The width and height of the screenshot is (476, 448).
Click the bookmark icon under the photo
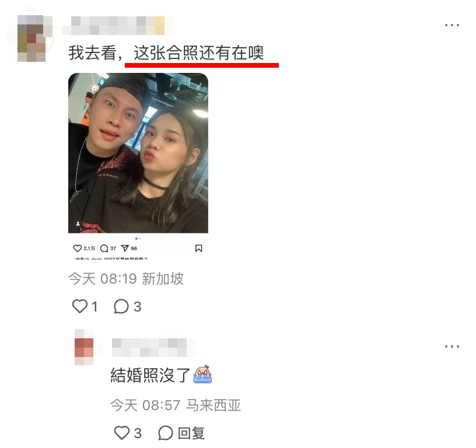coord(198,249)
